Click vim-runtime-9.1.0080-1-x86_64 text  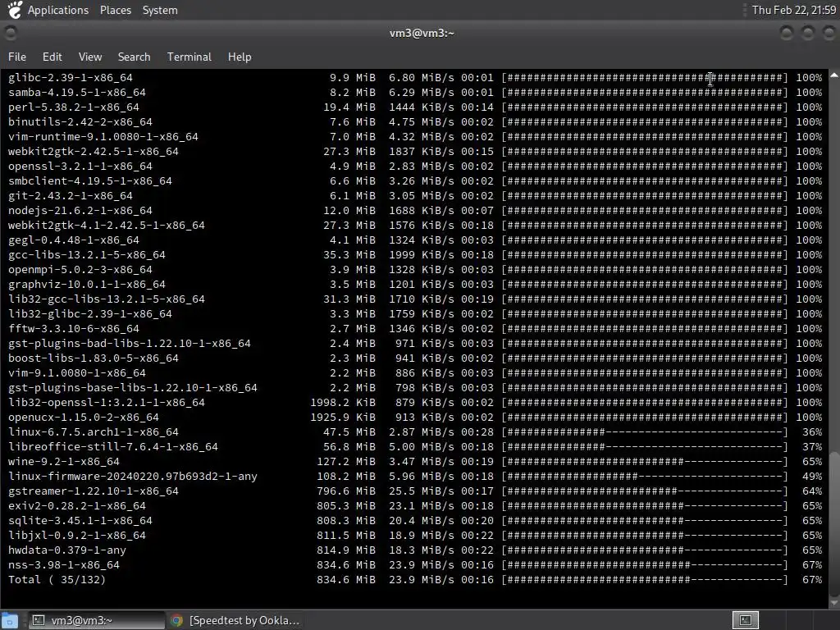click(x=103, y=137)
